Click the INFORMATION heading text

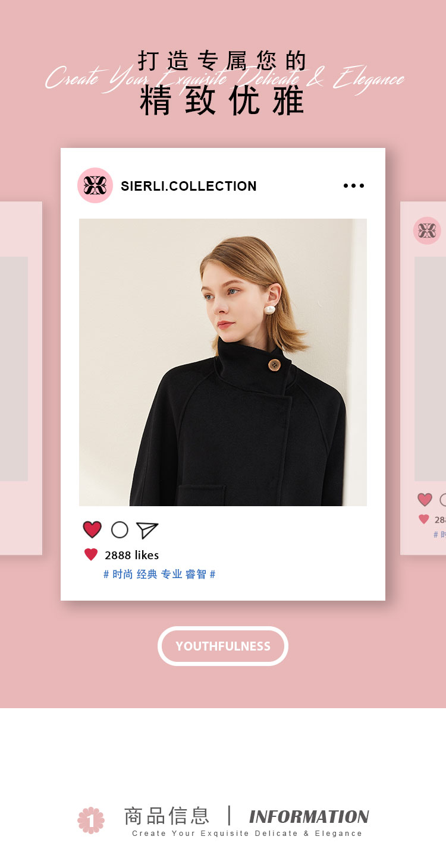[309, 817]
